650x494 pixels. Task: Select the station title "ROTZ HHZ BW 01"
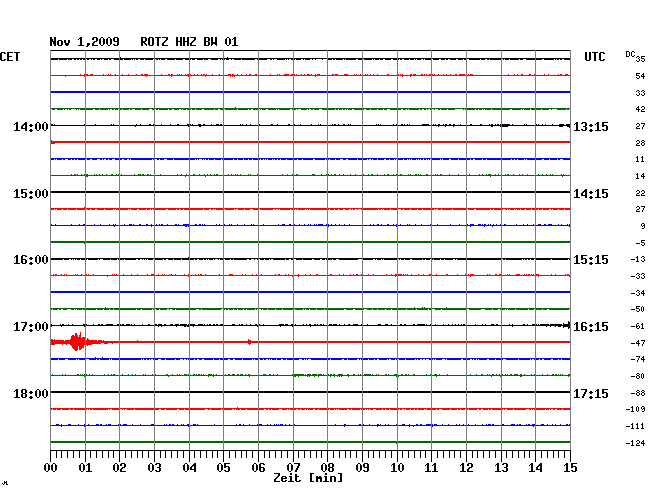(x=189, y=42)
